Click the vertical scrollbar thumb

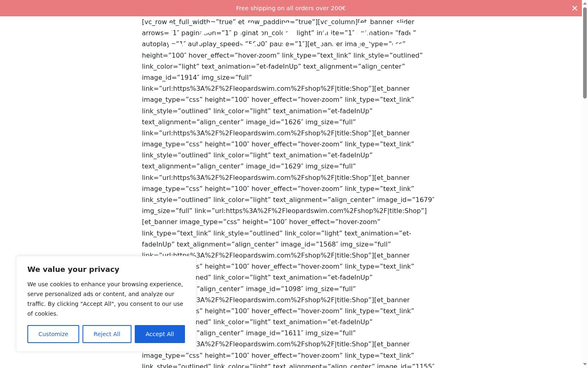coord(585,52)
